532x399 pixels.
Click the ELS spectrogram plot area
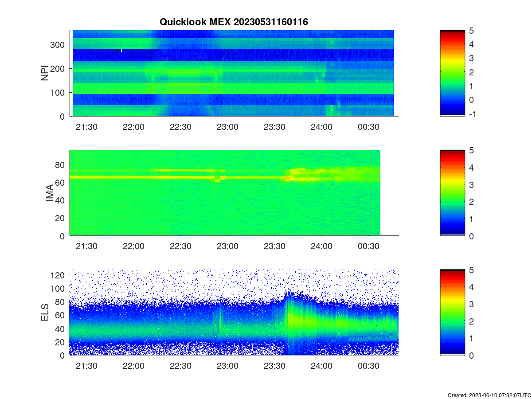234,313
